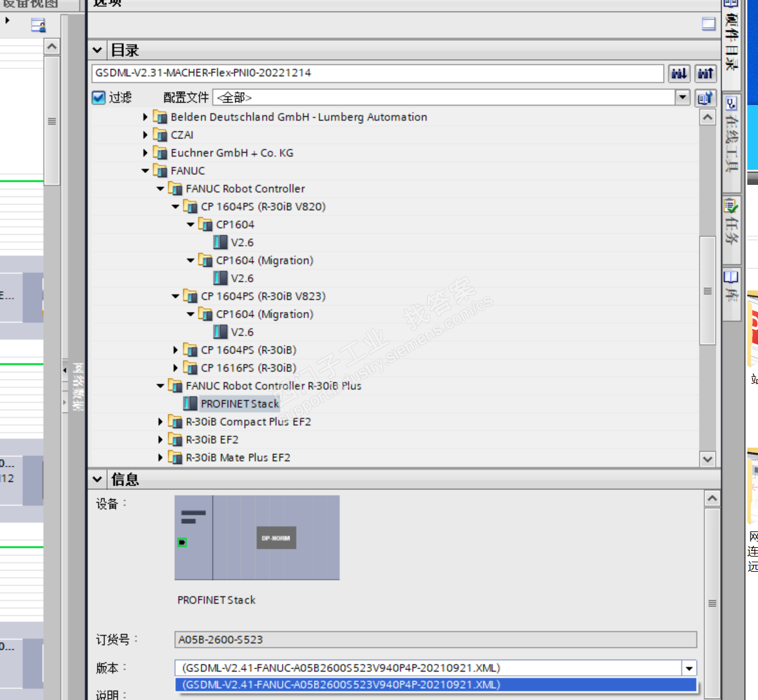The height and width of the screenshot is (700, 758).
Task: Collapse the FANUC tree node
Action: coord(145,170)
